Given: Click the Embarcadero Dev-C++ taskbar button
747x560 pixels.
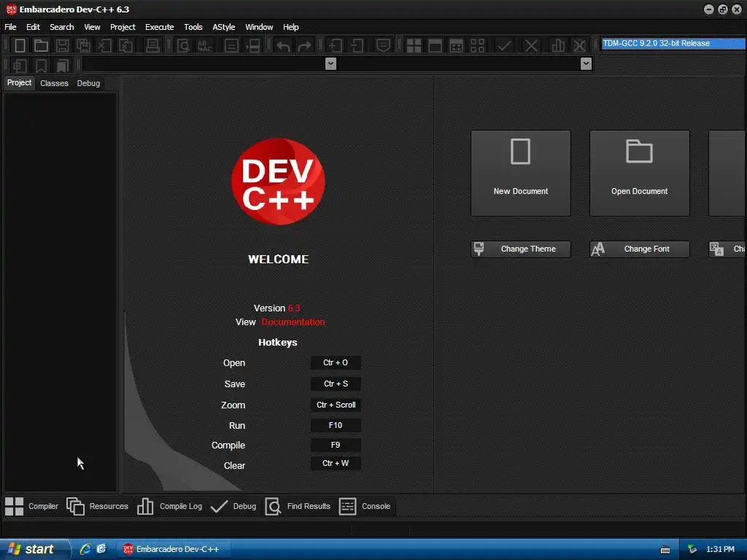Looking at the screenshot, I should pos(174,550).
